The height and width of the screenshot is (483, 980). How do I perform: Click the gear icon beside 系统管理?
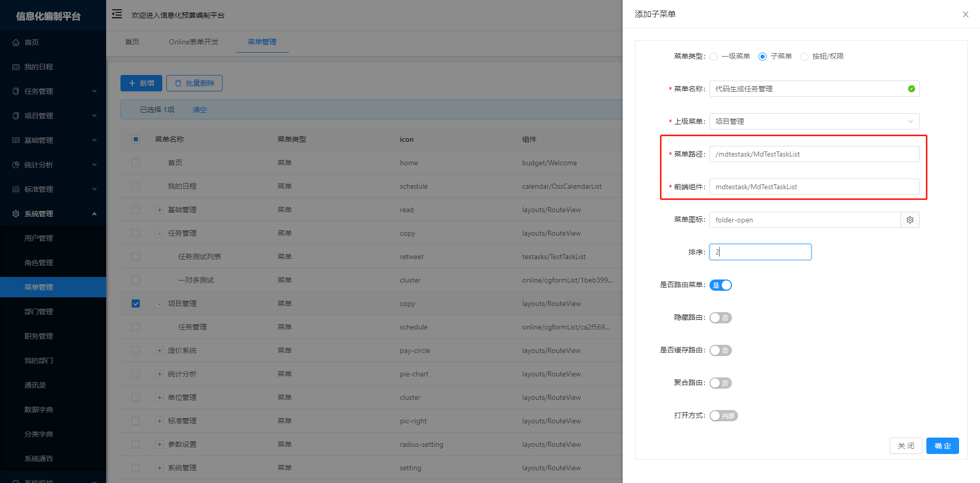pyautogui.click(x=16, y=214)
